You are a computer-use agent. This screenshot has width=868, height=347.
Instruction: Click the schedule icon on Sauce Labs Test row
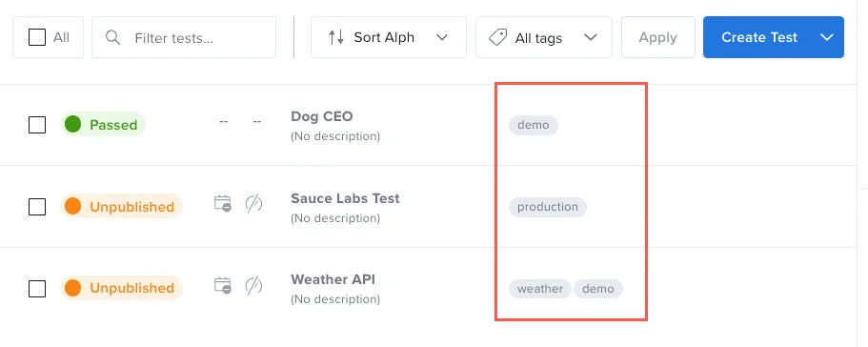[x=223, y=204]
